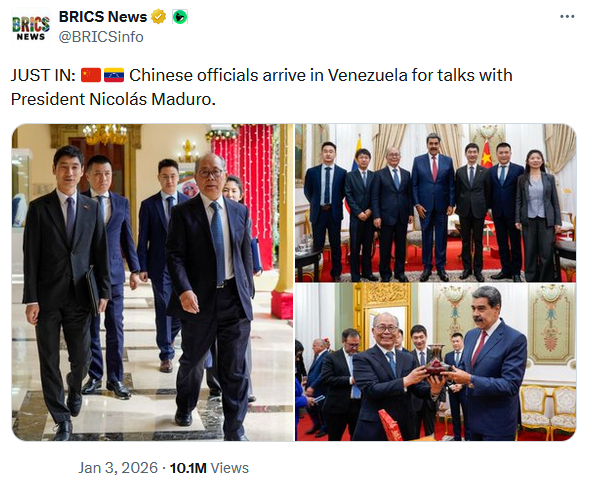Click the tweet text about Chinese officials
Image resolution: width=593 pixels, height=487 pixels.
click(261, 87)
